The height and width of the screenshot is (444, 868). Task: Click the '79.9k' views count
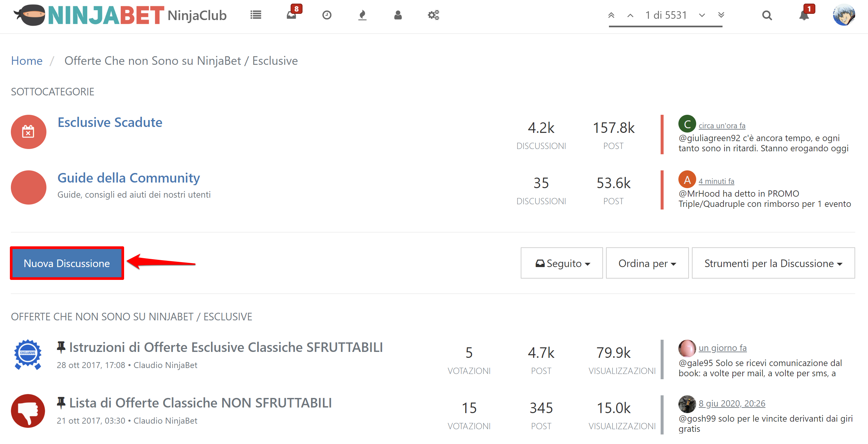pos(613,353)
